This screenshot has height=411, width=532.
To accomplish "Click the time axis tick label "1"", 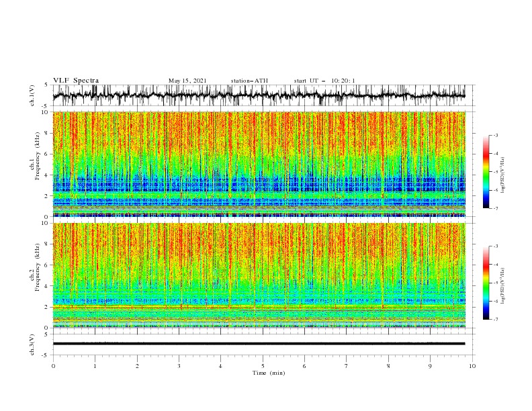I will (95, 366).
